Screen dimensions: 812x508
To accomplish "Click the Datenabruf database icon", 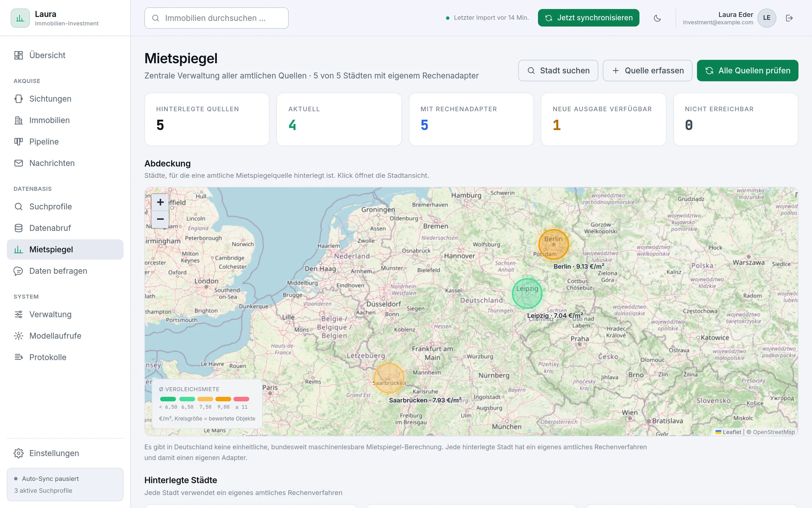I will 19,228.
